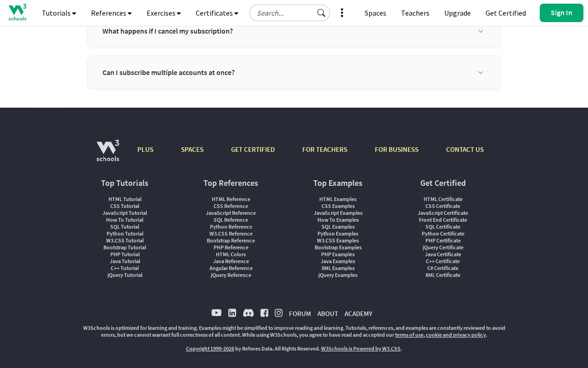588x368 pixels.
Task: Open How To Tutorial link
Action: pos(125,220)
